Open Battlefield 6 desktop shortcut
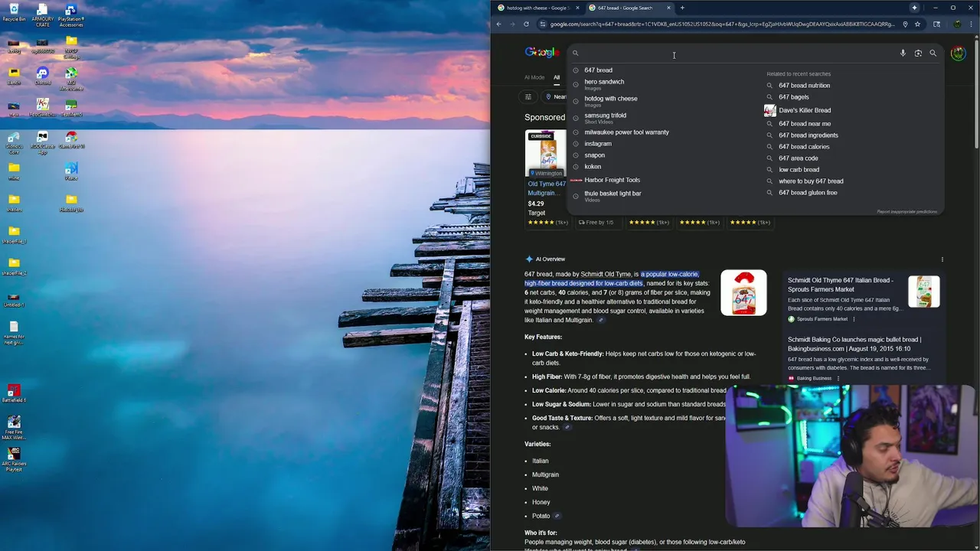980x551 pixels. point(14,393)
